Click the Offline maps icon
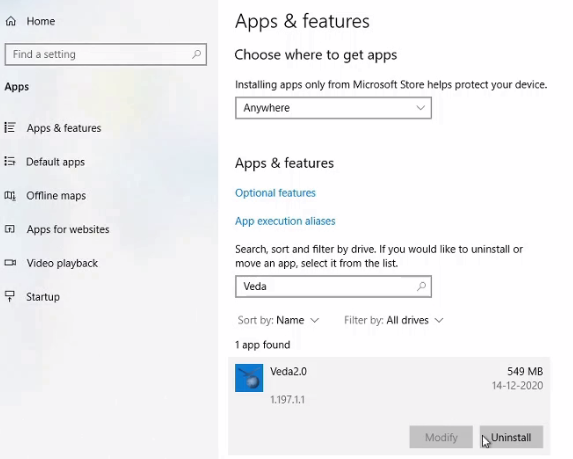573x459 pixels. (x=10, y=196)
